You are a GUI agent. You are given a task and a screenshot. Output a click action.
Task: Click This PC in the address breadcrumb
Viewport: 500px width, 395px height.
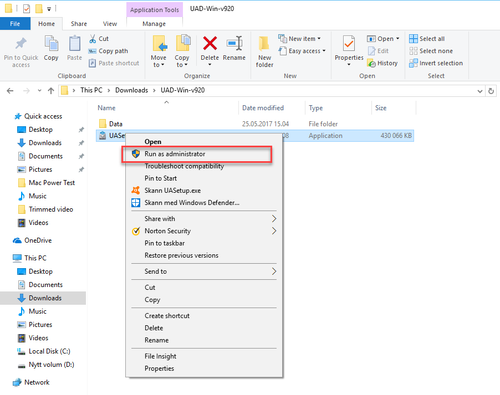91,90
